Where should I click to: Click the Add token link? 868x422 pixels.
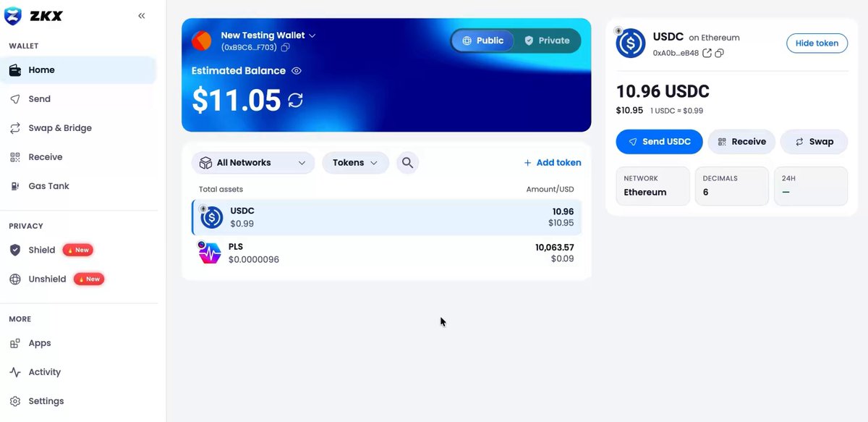tap(553, 163)
